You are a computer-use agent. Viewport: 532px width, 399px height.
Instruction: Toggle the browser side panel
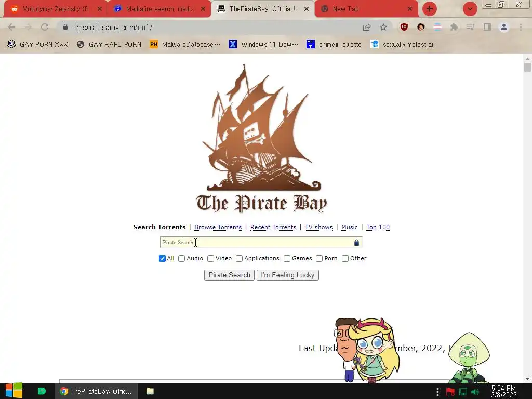[487, 27]
